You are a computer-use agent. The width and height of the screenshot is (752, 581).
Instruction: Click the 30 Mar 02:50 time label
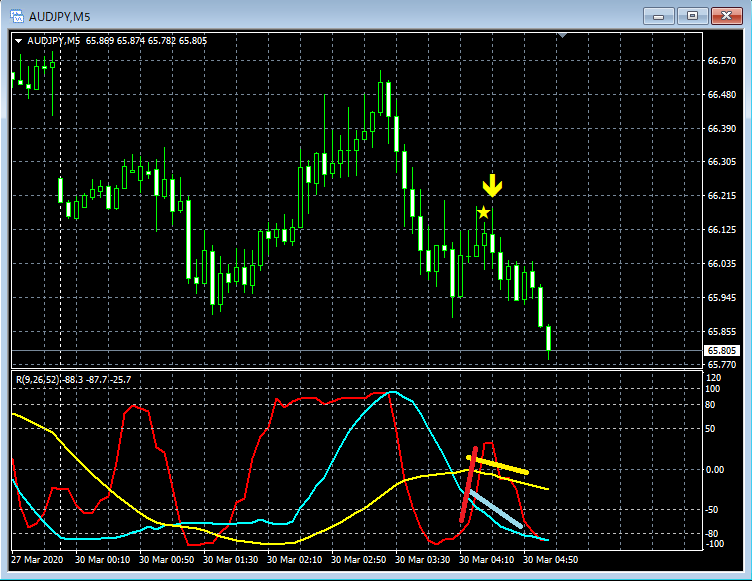point(359,560)
